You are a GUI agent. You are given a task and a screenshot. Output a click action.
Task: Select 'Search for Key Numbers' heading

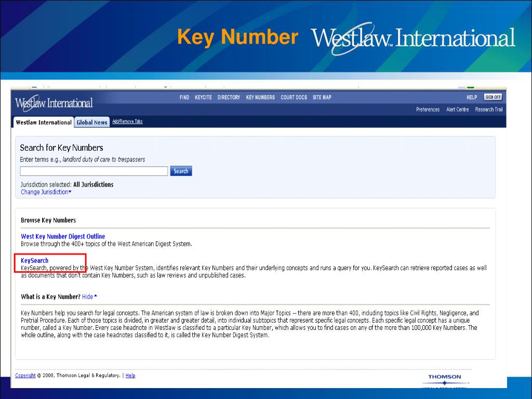pyautogui.click(x=61, y=148)
